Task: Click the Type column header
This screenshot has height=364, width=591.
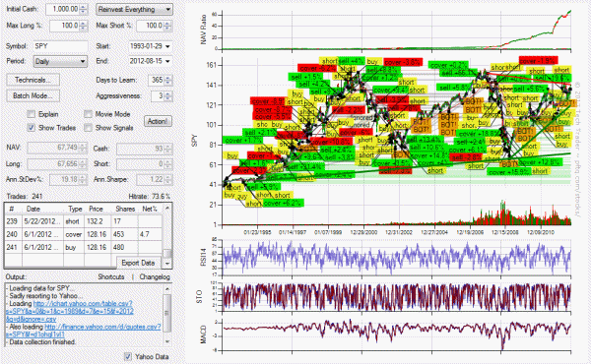Action: [x=75, y=209]
